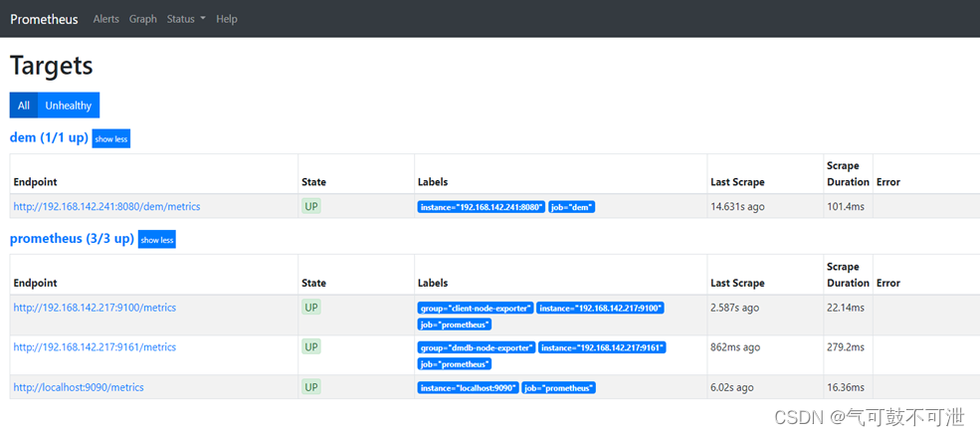
Task: Open the prometheus (3/3 up) group heading
Action: [72, 239]
